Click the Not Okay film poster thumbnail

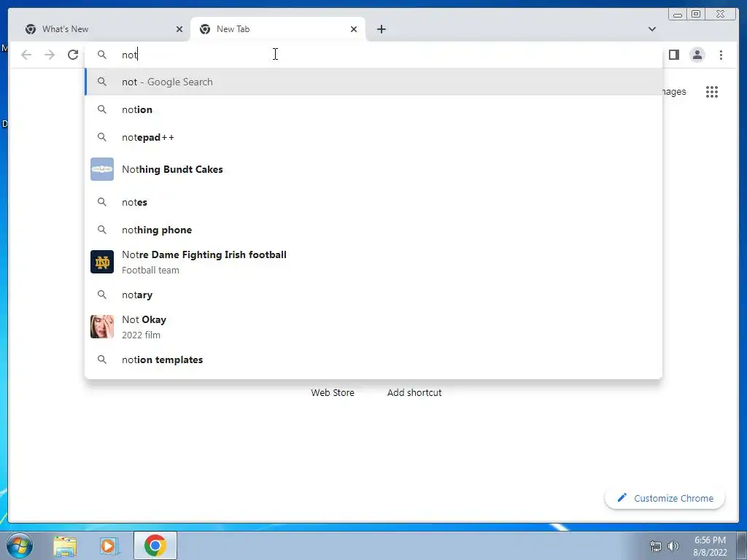click(x=102, y=327)
